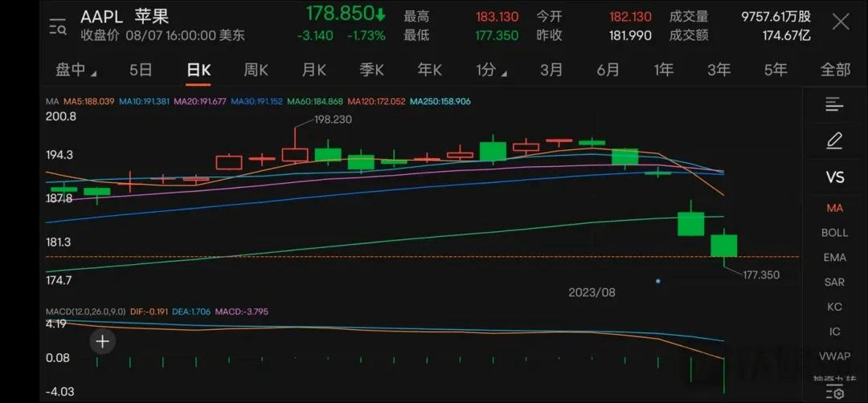Toggle the MA indicator overlay
Image resolution: width=868 pixels, height=403 pixels.
834,208
